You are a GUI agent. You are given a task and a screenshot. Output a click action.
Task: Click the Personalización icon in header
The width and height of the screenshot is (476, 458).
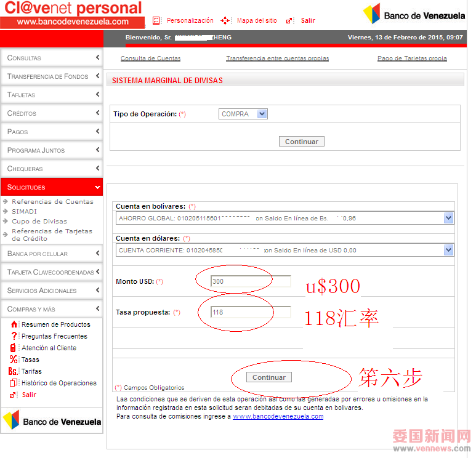(x=156, y=21)
